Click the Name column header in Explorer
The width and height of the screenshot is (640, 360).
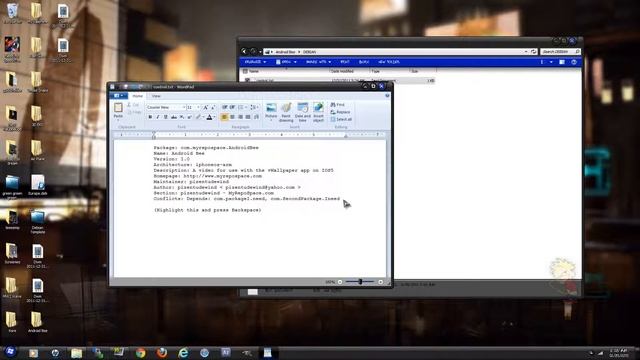click(x=254, y=71)
